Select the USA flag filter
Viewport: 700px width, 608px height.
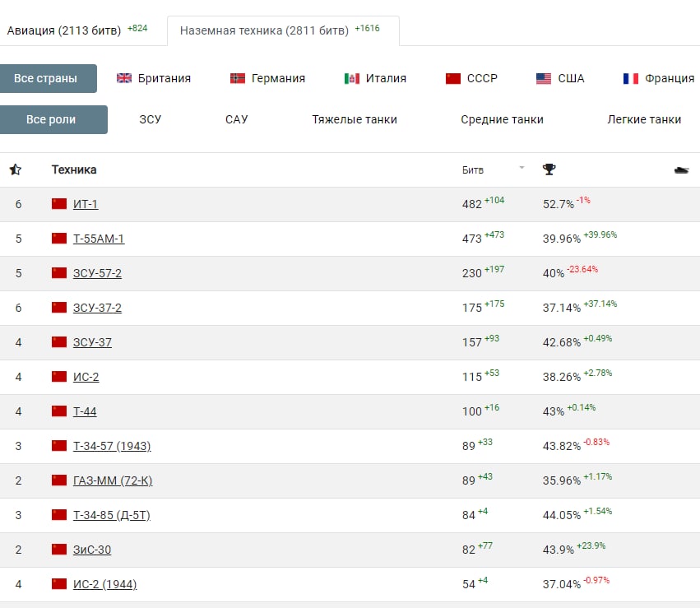coord(544,78)
